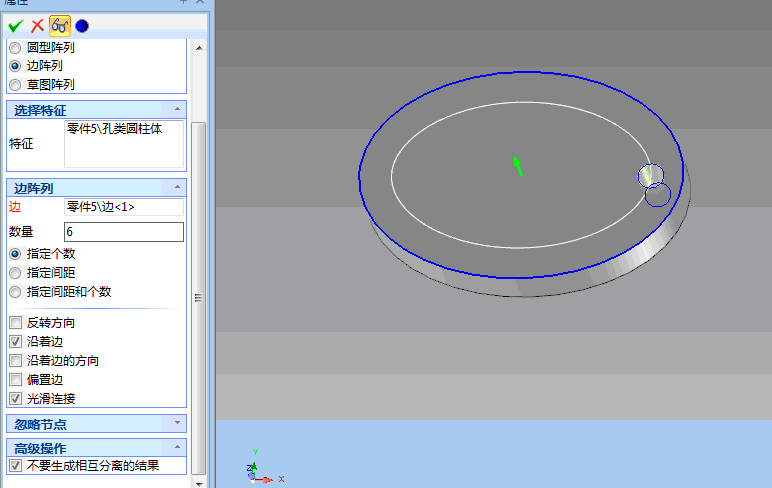Select 指定间距 spacing mode
The width and height of the screenshot is (772, 488).
pos(15,273)
